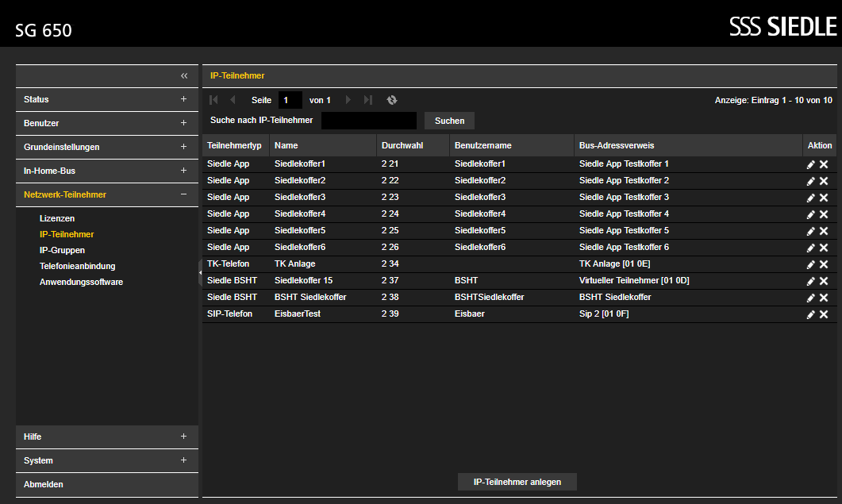Click the refresh icon in the pagination bar
The height and width of the screenshot is (504, 842).
click(392, 100)
